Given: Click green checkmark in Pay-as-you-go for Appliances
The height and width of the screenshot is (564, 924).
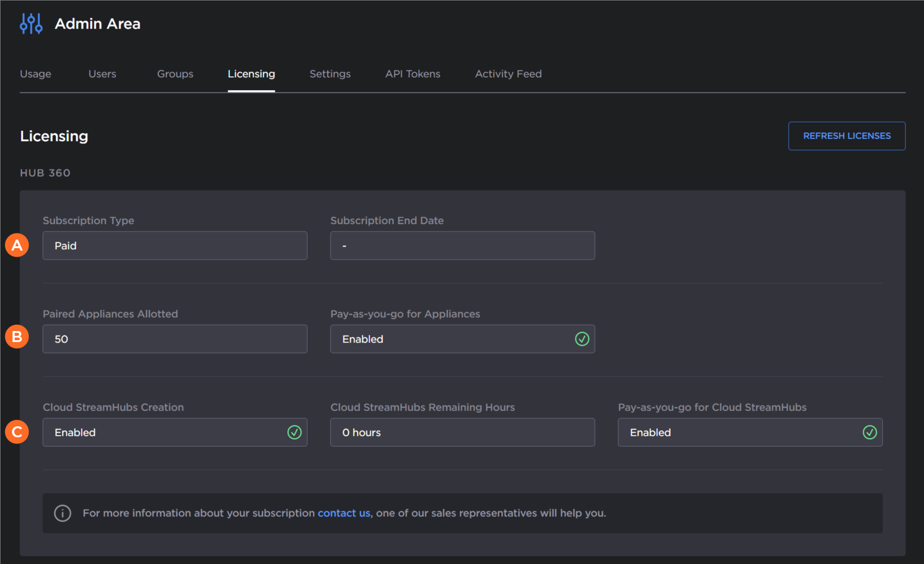Looking at the screenshot, I should tap(582, 339).
